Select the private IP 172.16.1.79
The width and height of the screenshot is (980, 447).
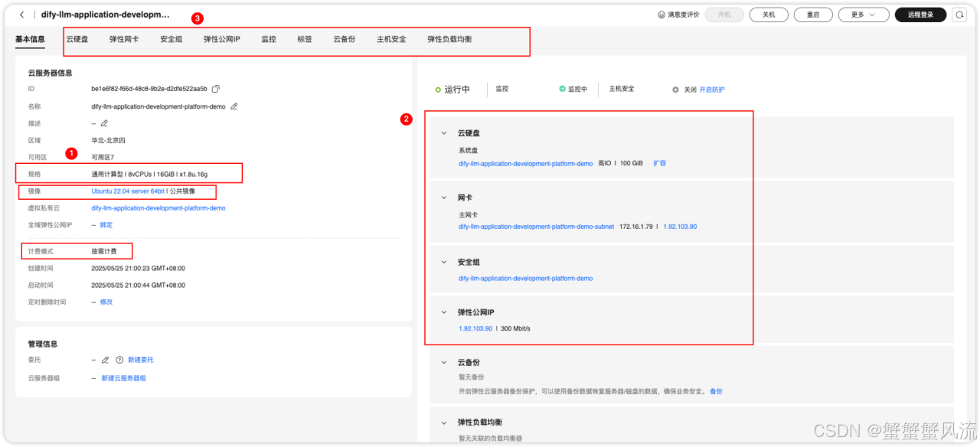(635, 227)
